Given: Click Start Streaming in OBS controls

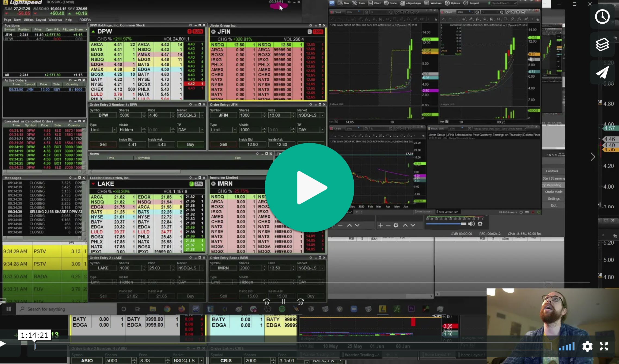Looking at the screenshot, I should pos(553,179).
